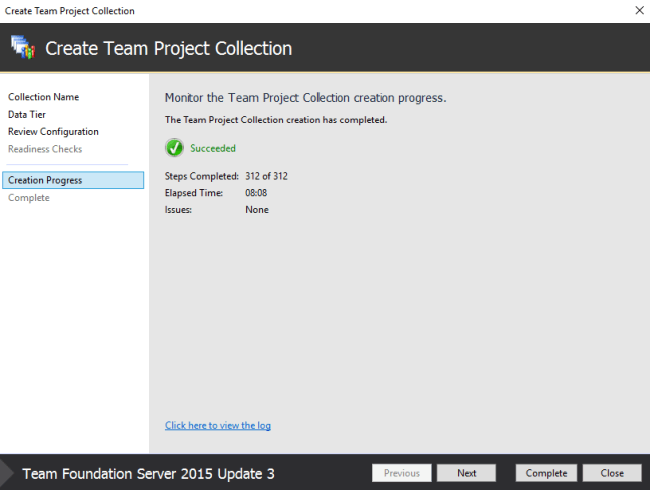Go to the Data Tier step
The height and width of the screenshot is (490, 650).
tap(27, 114)
